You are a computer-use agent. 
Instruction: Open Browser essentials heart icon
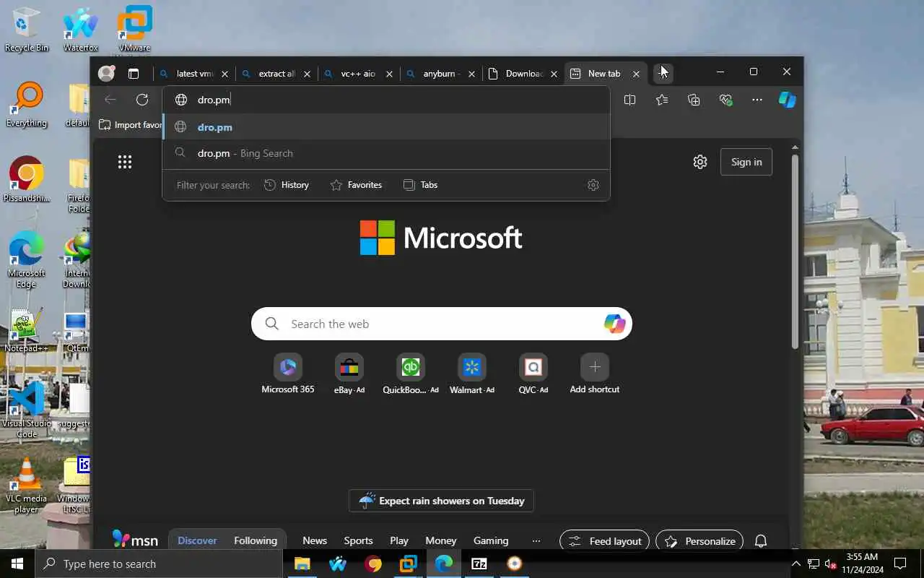click(725, 100)
